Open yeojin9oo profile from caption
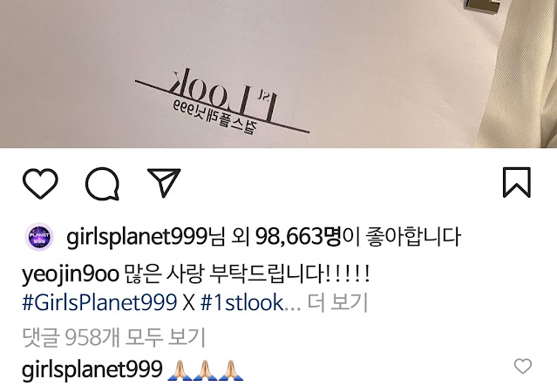The width and height of the screenshot is (557, 392). coord(71,274)
